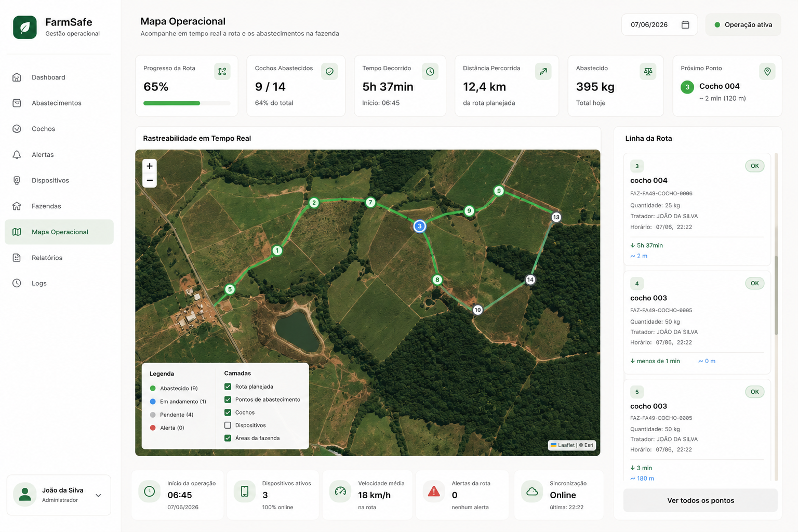
Task: Click green marker 5 on the map
Action: pos(230,289)
